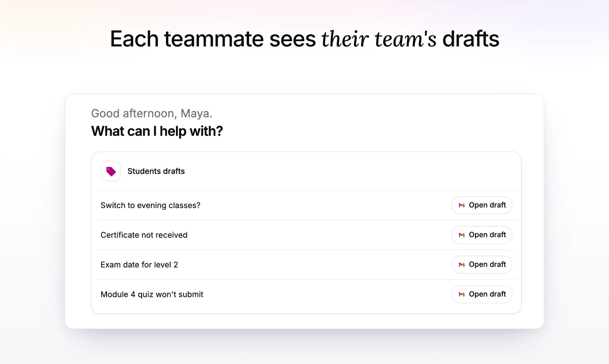Click the Gmail icon in Exam date row

(462, 265)
